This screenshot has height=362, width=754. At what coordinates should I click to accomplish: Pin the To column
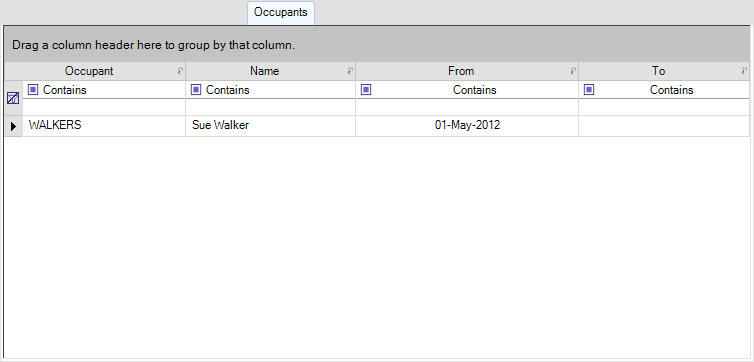(x=745, y=71)
